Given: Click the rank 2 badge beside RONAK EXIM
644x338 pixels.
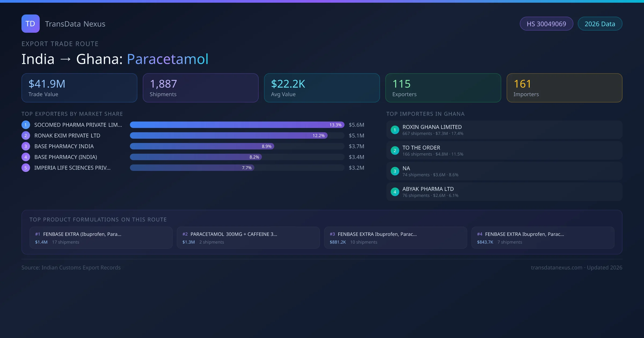Looking at the screenshot, I should (x=26, y=135).
